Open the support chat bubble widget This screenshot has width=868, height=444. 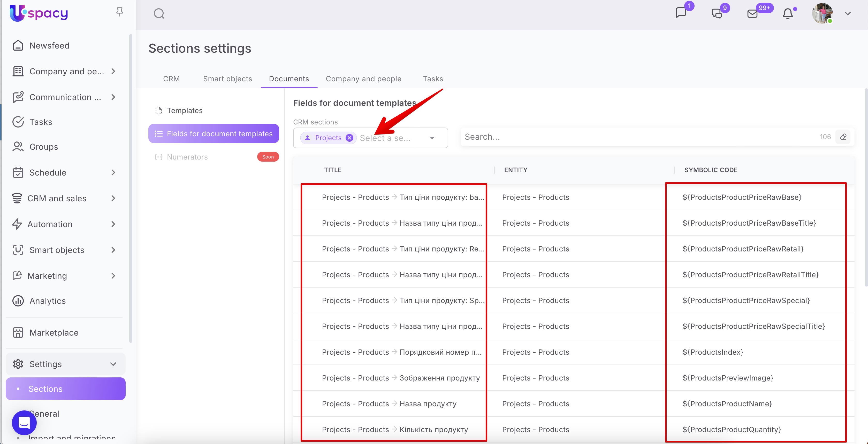(24, 423)
